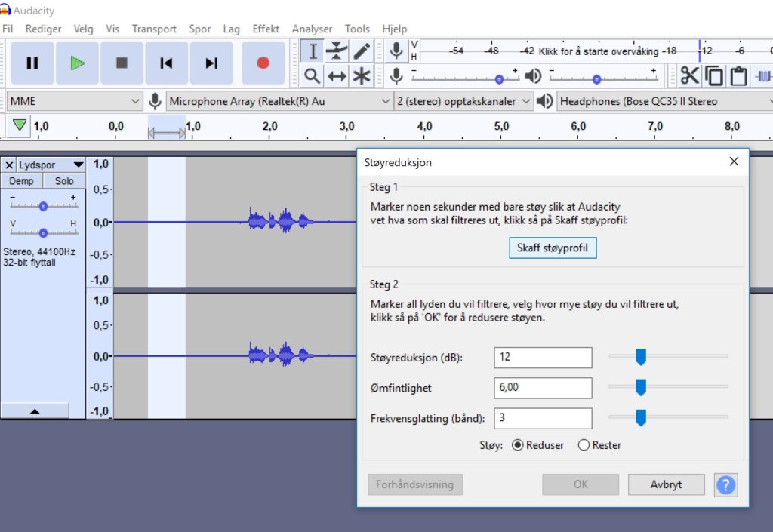Click the OK button in the dialog

click(x=581, y=484)
